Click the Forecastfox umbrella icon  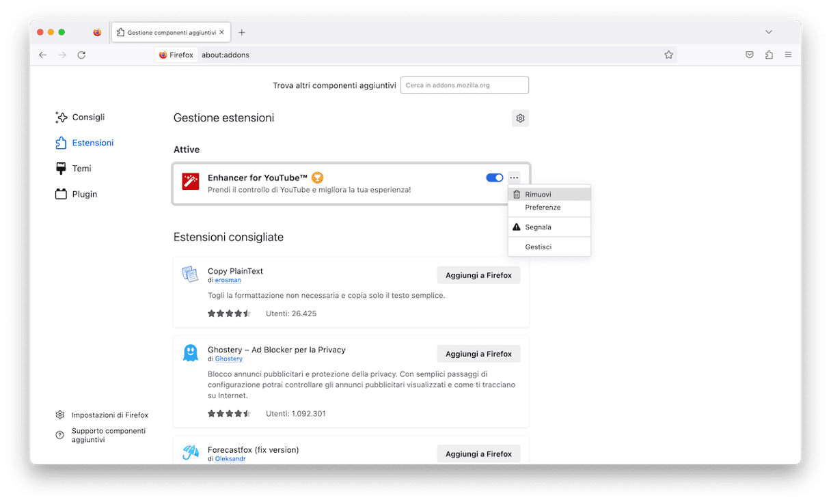190,453
